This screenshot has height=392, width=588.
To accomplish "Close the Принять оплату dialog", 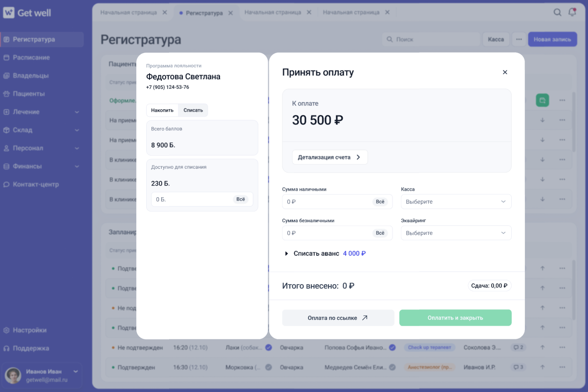I will pos(505,72).
